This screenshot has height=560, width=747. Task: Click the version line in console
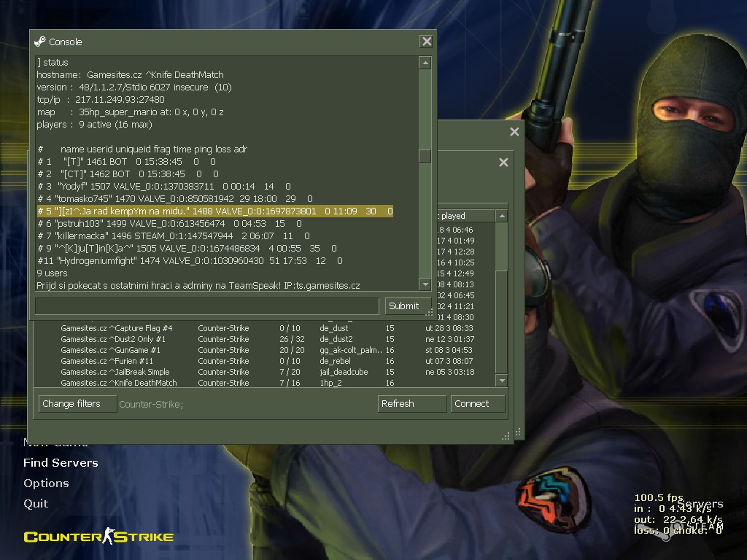[x=134, y=87]
